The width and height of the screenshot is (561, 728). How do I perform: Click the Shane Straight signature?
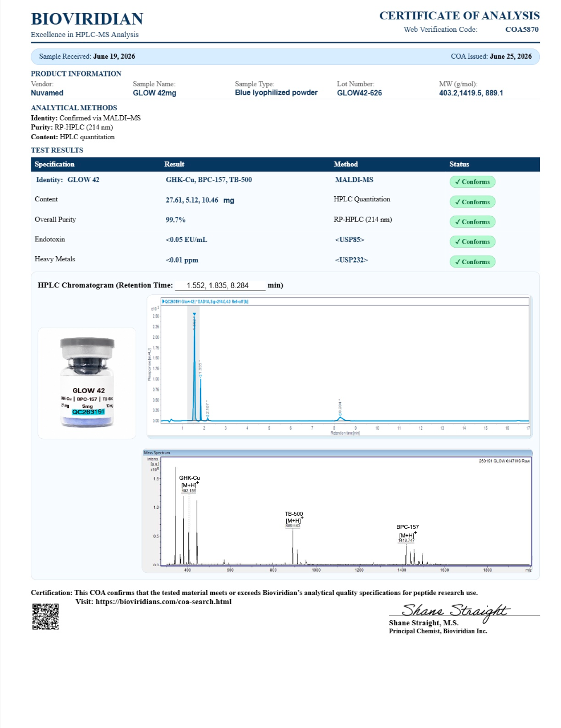[x=454, y=612]
